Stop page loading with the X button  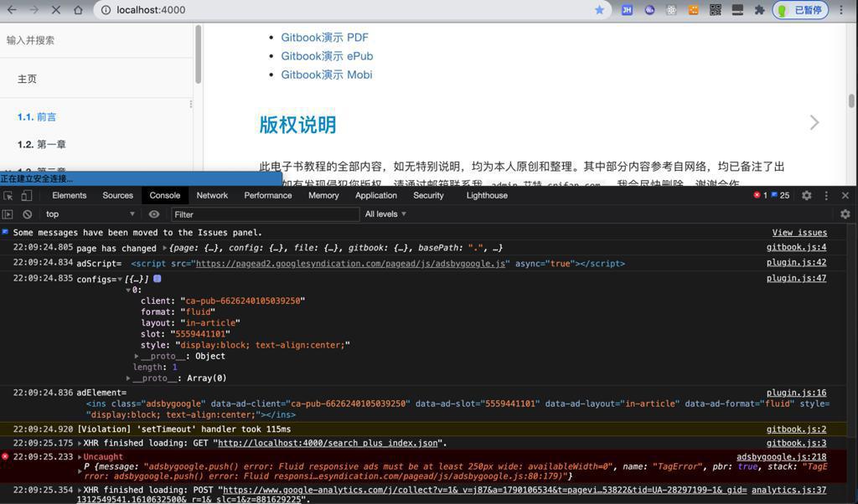pyautogui.click(x=56, y=10)
